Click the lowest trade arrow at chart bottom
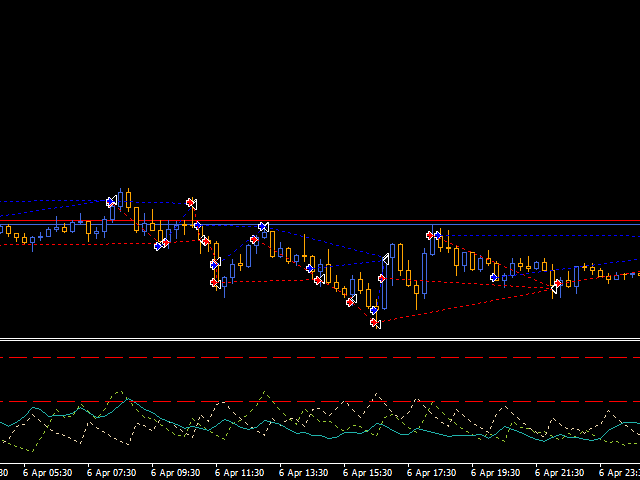640x480 pixels. point(375,322)
